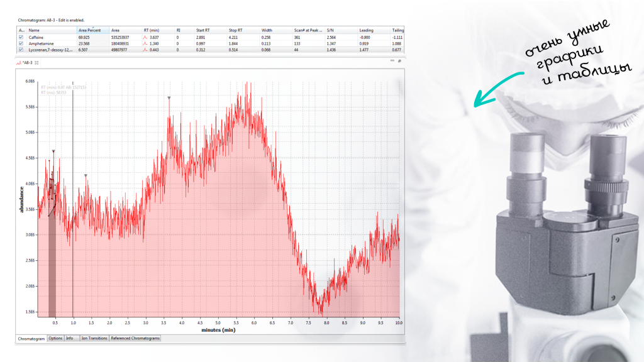Close the A8-3 editor tab
Image resolution: width=644 pixels, height=362 pixels.
pyautogui.click(x=36, y=63)
